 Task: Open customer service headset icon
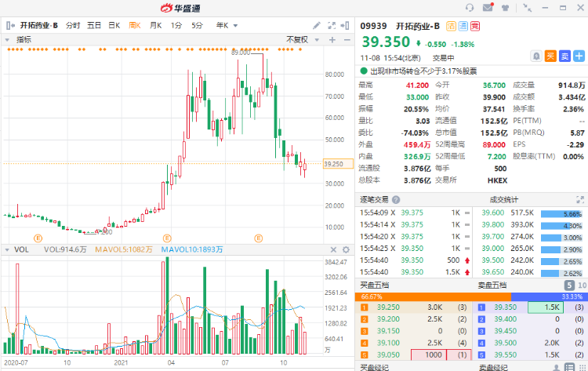pos(470,8)
